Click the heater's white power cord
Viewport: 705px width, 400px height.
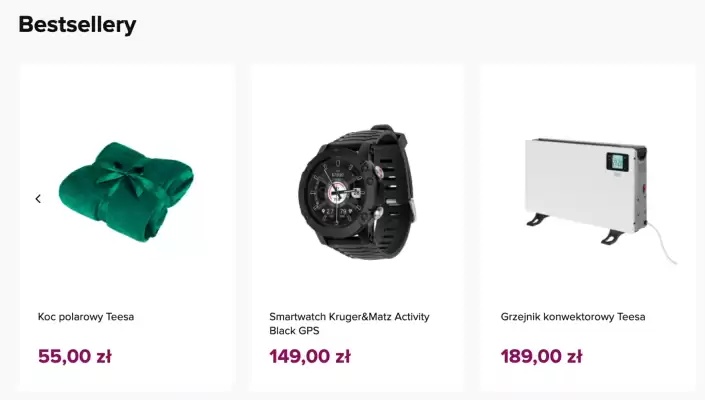(662, 243)
